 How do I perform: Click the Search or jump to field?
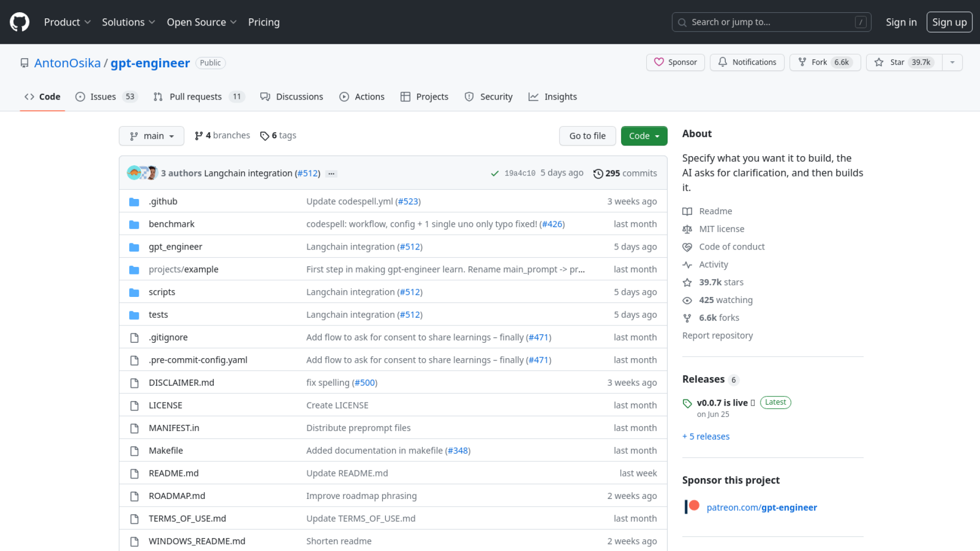pos(771,22)
